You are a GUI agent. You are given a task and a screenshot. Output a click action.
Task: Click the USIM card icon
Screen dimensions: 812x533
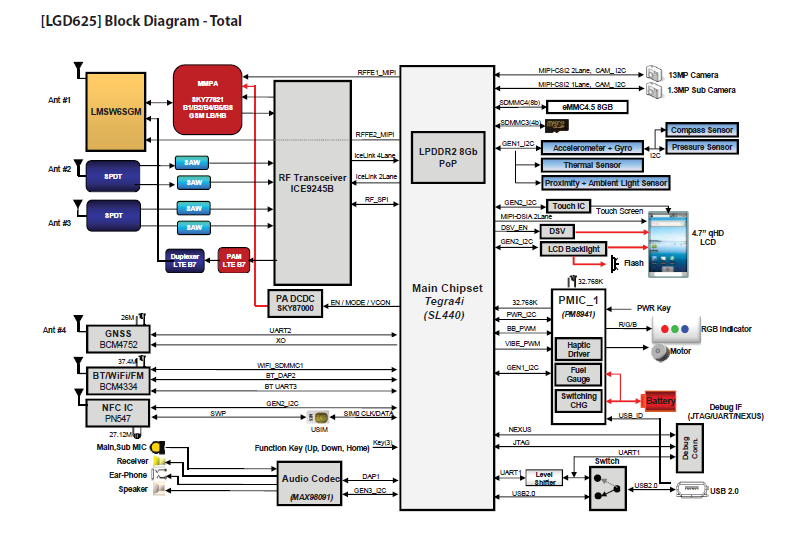coord(318,417)
